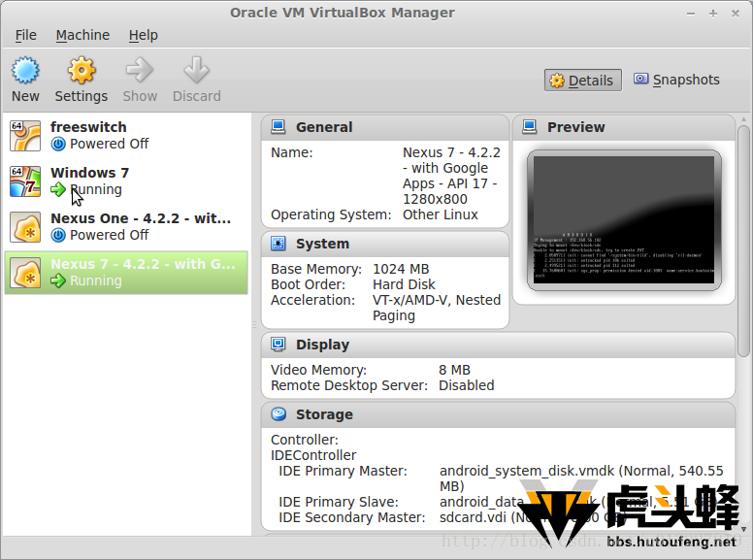
Task: Open the Storage section header
Action: [498, 414]
